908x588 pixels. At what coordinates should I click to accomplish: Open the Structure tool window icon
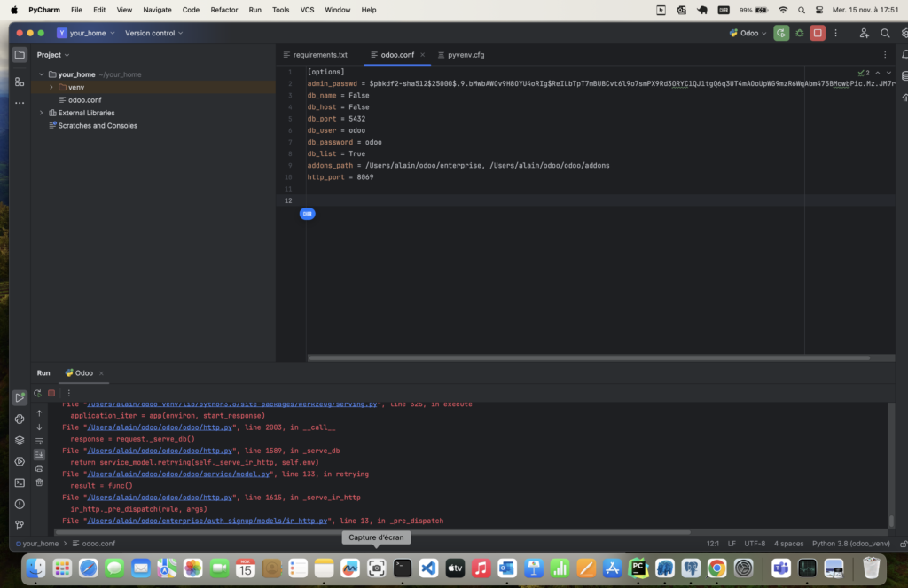coord(20,82)
